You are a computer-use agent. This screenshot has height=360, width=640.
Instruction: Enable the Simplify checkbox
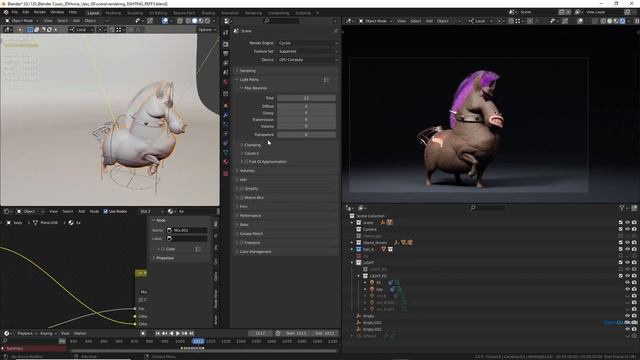click(x=242, y=189)
